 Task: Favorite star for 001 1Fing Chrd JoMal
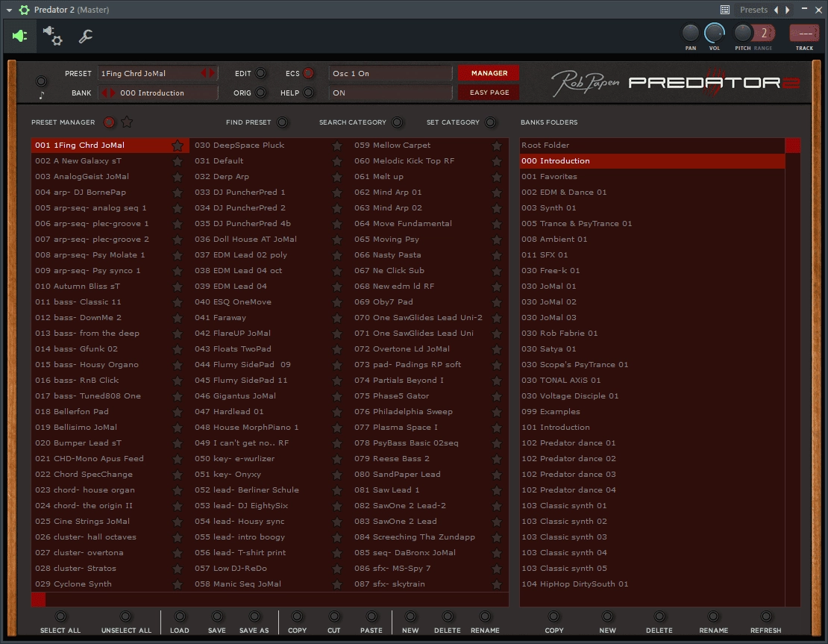coord(178,146)
